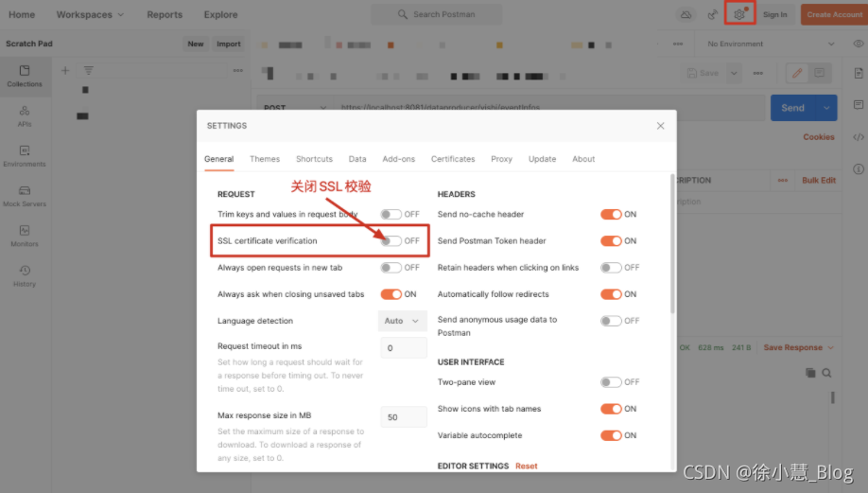Toggle Always ask when closing unsaved tabs
The image size is (868, 493).
click(x=391, y=294)
